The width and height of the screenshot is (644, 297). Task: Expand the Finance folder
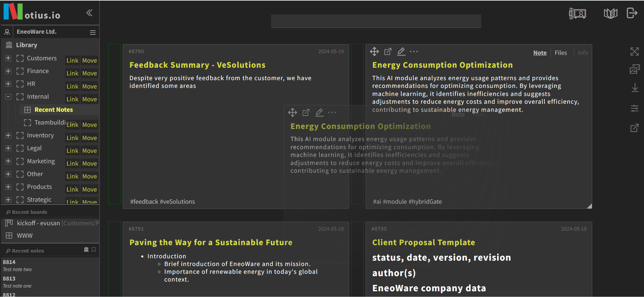coord(8,71)
